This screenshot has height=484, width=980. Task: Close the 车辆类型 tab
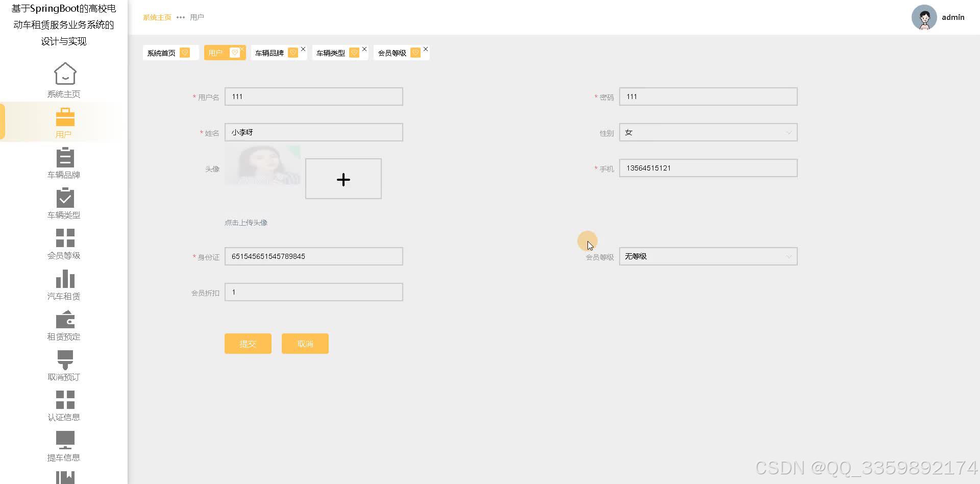tap(364, 49)
